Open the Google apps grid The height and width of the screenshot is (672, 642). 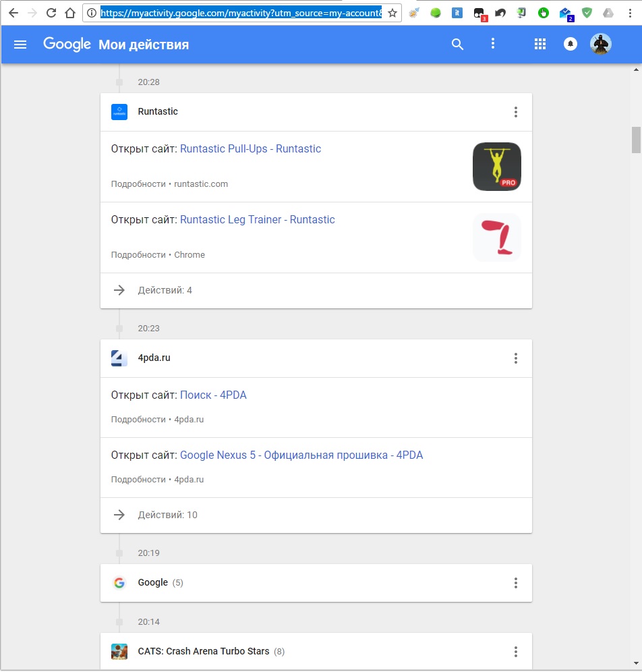click(x=539, y=45)
